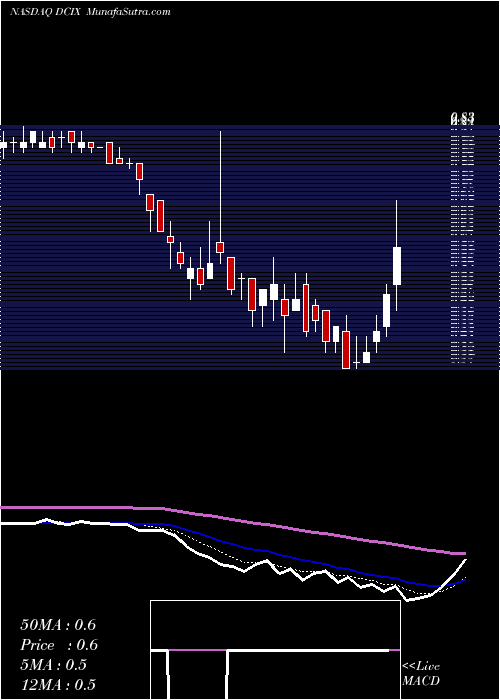
Task: Click the 50MA : 0.6 label
Action: click(58, 625)
